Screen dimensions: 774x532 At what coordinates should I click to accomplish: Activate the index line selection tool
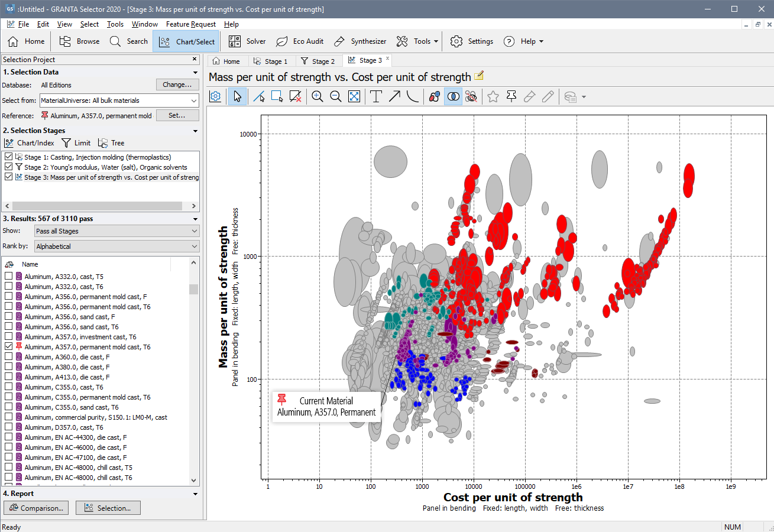tap(258, 96)
